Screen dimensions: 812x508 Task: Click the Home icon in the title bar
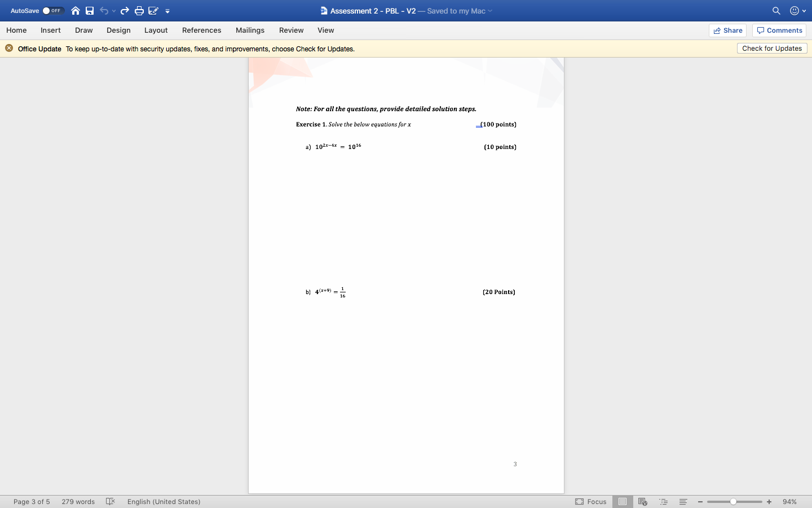[x=76, y=10]
